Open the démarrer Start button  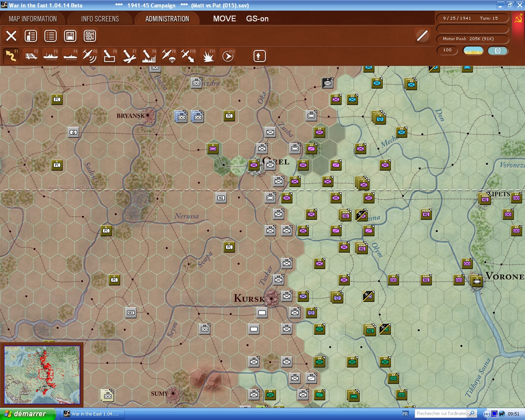[27, 414]
